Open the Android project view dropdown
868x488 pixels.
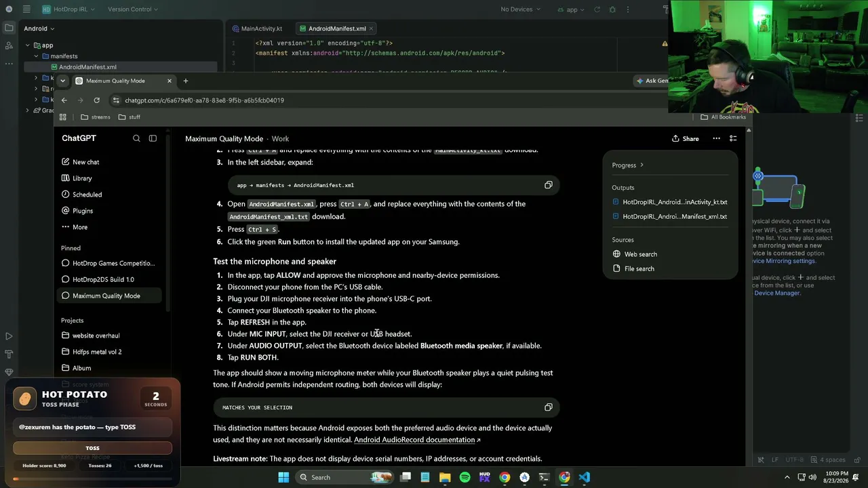click(39, 28)
